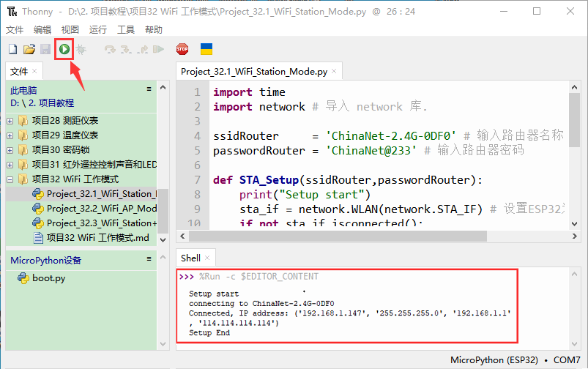Image resolution: width=588 pixels, height=369 pixels.
Task: Click the Debug bug icon
Action: coord(81,49)
